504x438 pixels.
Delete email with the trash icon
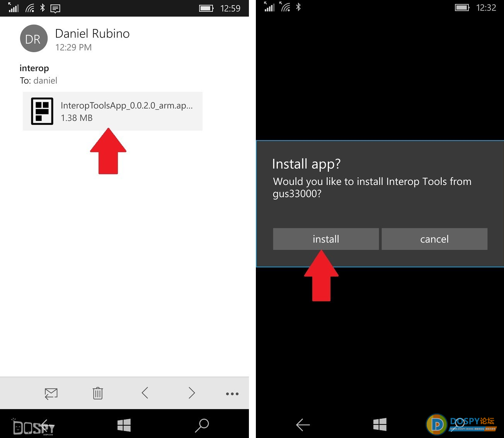point(98,393)
